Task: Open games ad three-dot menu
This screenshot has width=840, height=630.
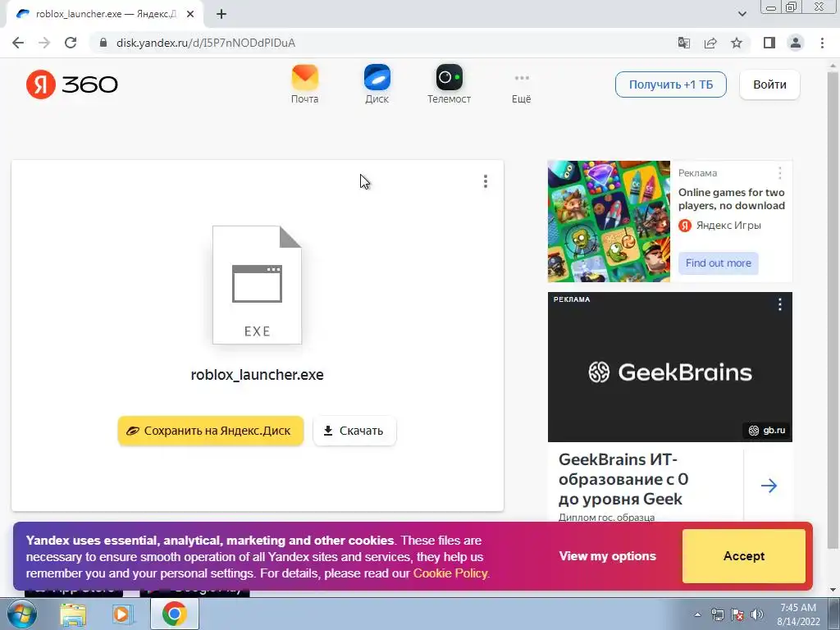Action: point(780,173)
